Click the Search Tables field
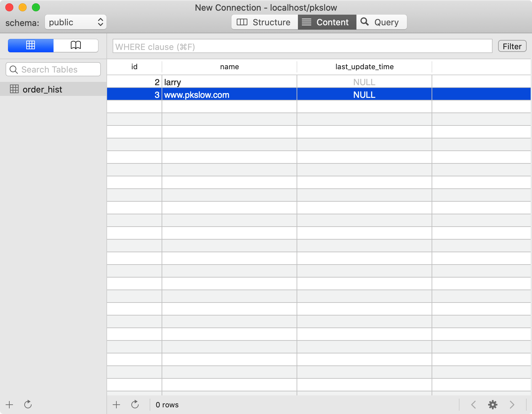Viewport: 532px width, 414px height. pos(53,70)
